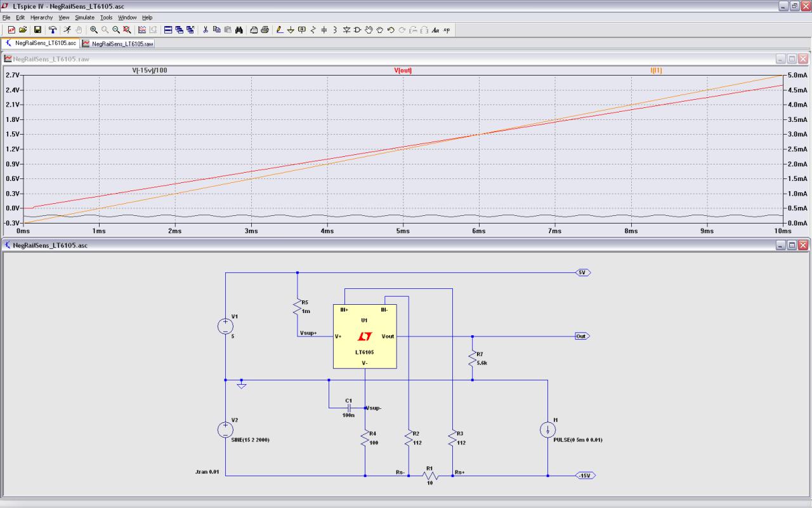
Task: Select the Draw Wire pencil tool
Action: point(280,30)
